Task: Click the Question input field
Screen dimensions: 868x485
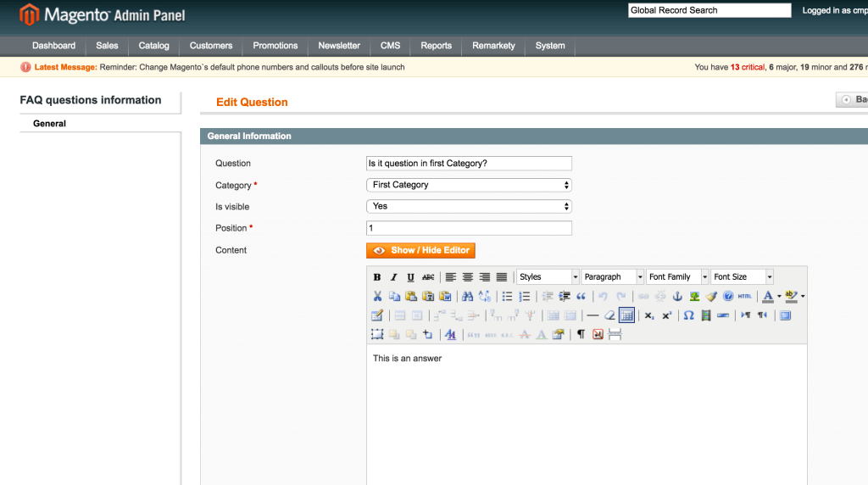Action: (469, 164)
